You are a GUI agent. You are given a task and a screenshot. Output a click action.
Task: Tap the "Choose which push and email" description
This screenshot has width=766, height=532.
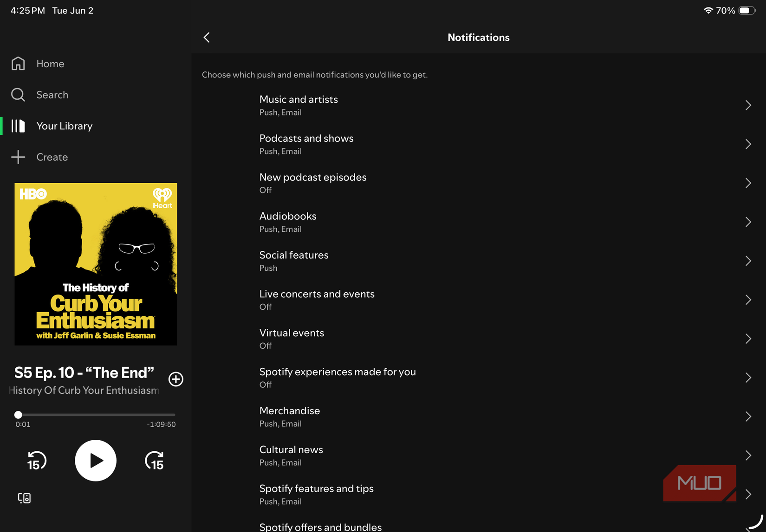tap(315, 75)
